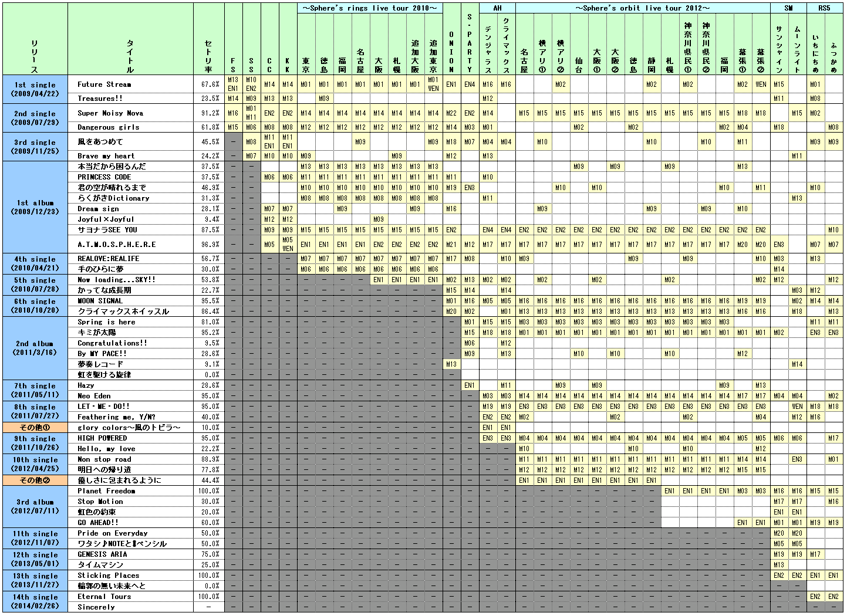The image size is (847, 616).
Task: Select the 'MOON SIGNAL' title cell
Action: tap(130, 301)
